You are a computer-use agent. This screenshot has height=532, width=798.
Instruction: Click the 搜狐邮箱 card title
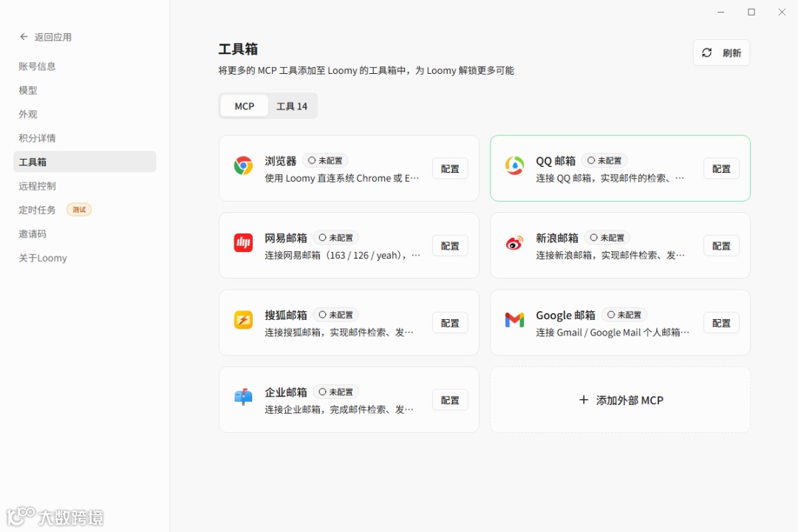click(285, 315)
